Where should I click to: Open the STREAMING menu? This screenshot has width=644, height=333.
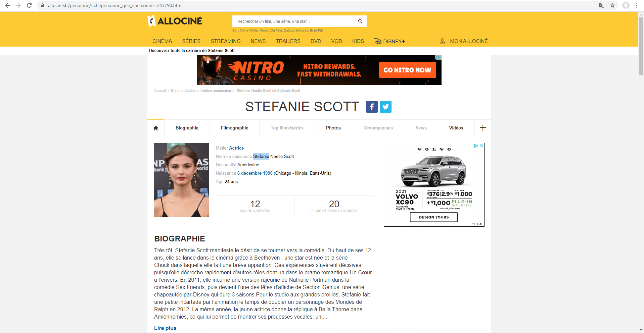coord(226,41)
